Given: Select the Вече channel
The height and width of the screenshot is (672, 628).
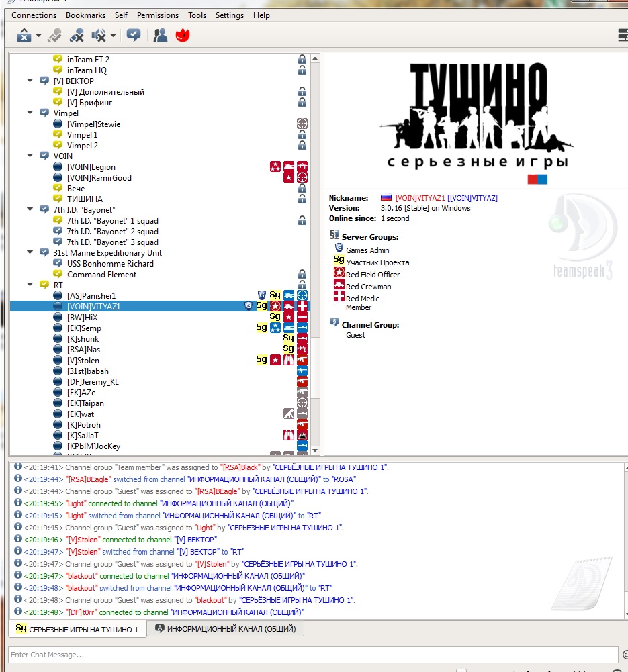Looking at the screenshot, I should (76, 188).
